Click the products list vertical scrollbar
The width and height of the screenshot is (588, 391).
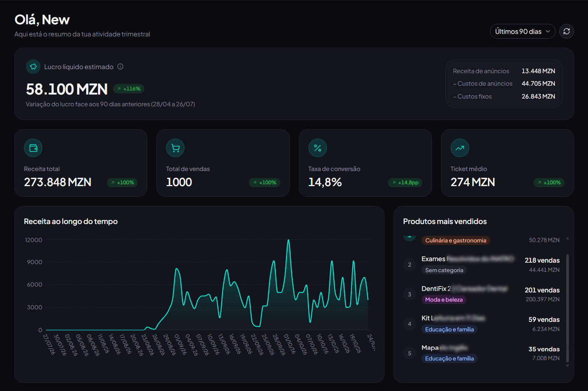567,308
